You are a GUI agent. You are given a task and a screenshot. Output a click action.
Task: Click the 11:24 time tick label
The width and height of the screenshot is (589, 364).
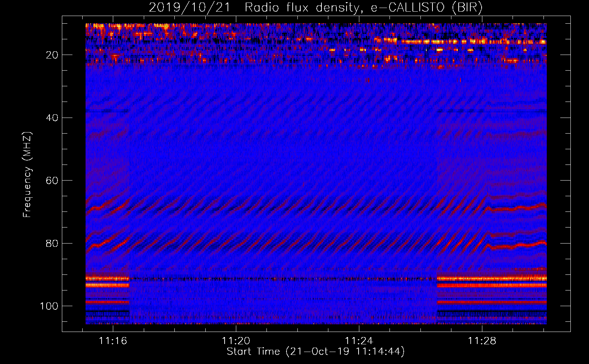pos(359,341)
